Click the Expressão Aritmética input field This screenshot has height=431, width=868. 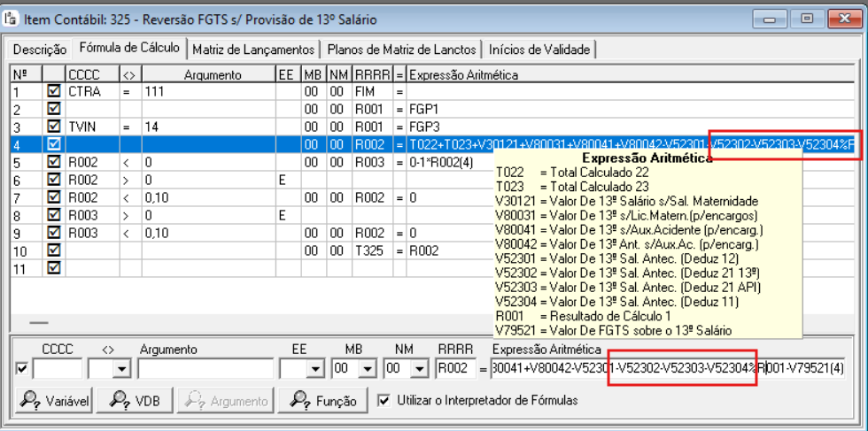(x=666, y=367)
